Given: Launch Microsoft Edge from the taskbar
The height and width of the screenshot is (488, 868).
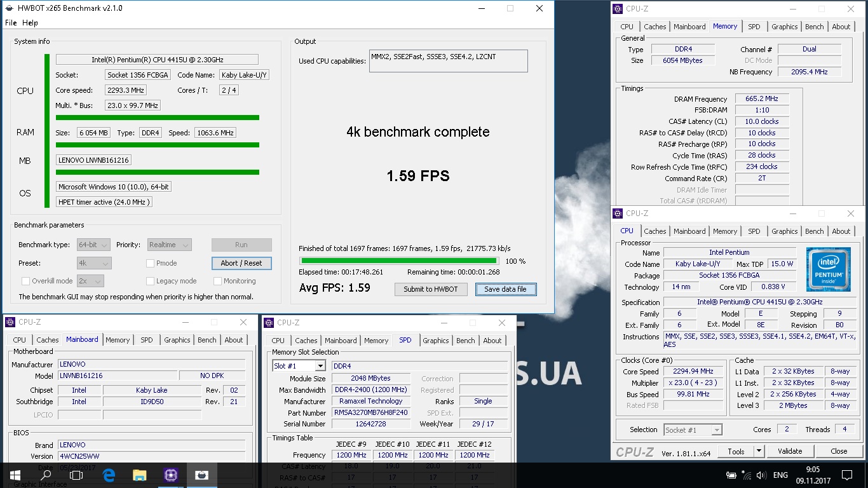Looking at the screenshot, I should 109,475.
